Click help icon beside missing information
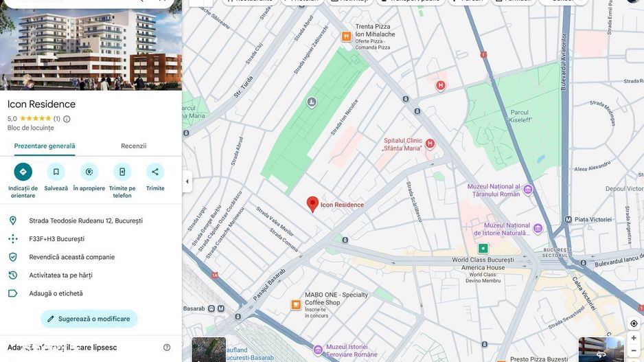Image resolution: width=644 pixels, height=362 pixels. pos(167,348)
